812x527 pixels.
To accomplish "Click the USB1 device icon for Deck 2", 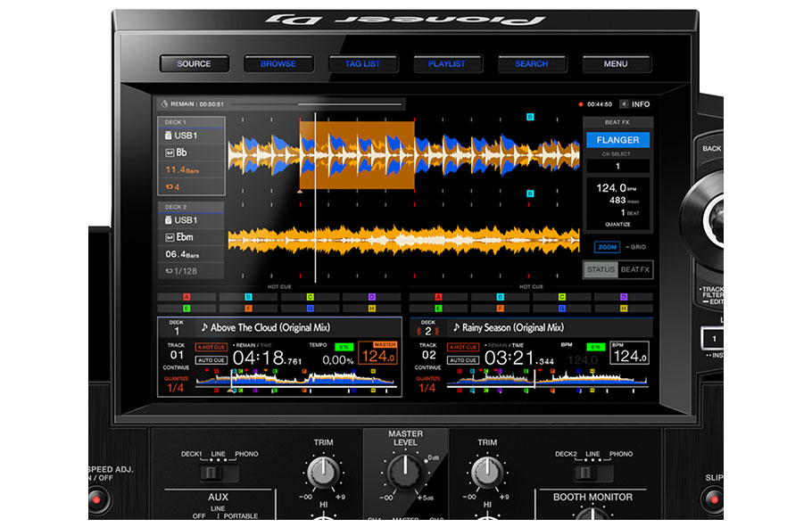I will pyautogui.click(x=169, y=220).
